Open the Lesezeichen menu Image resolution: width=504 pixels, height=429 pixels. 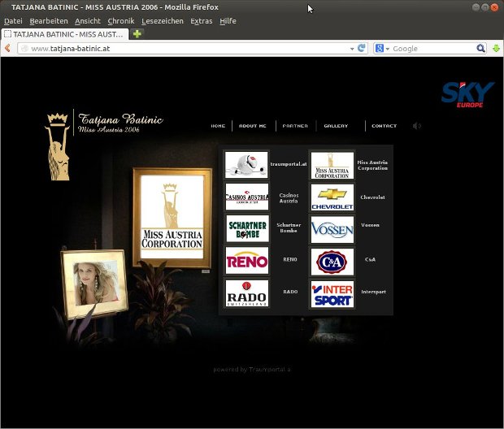pyautogui.click(x=163, y=21)
